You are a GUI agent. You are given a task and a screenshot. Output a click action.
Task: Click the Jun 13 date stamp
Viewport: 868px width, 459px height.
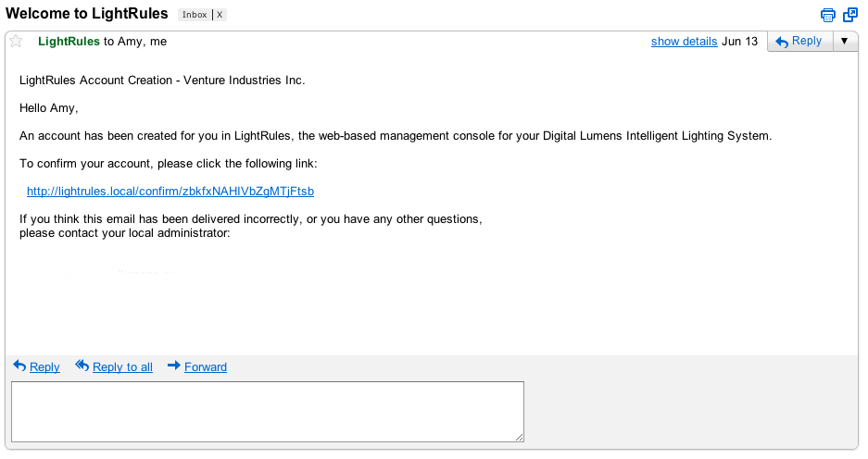[739, 42]
